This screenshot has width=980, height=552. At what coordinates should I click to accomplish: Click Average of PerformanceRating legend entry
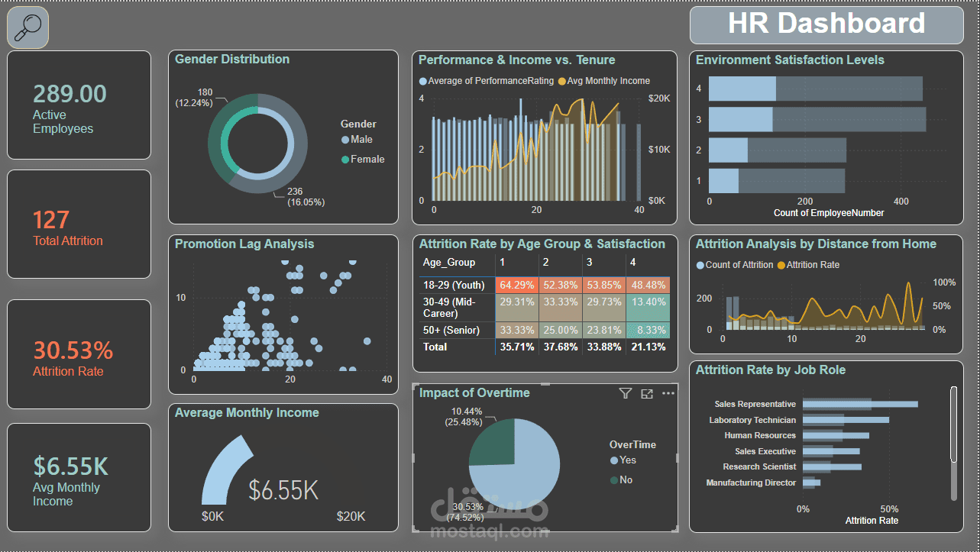[x=487, y=81]
